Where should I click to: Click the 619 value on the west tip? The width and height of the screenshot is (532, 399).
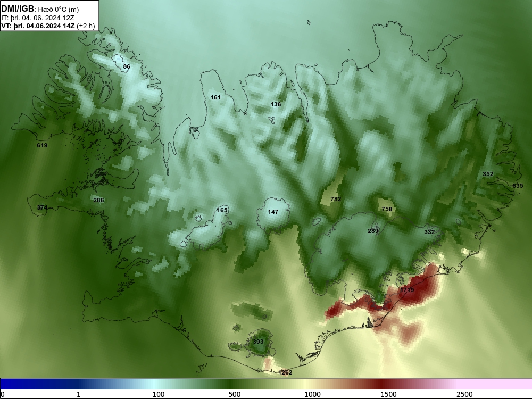[x=42, y=145]
